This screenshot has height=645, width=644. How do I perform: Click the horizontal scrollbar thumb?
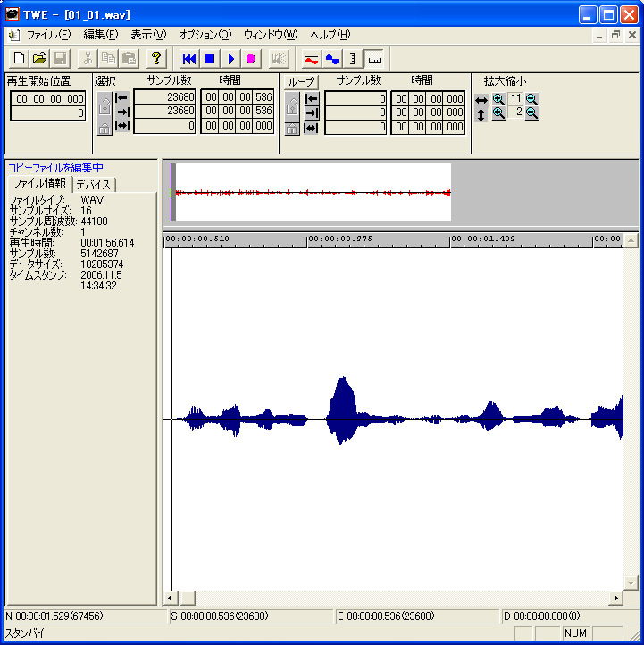pyautogui.click(x=188, y=598)
